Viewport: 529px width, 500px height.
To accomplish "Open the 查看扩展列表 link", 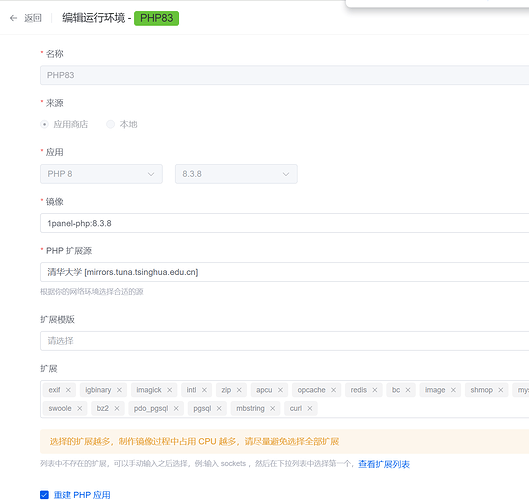I will [384, 464].
